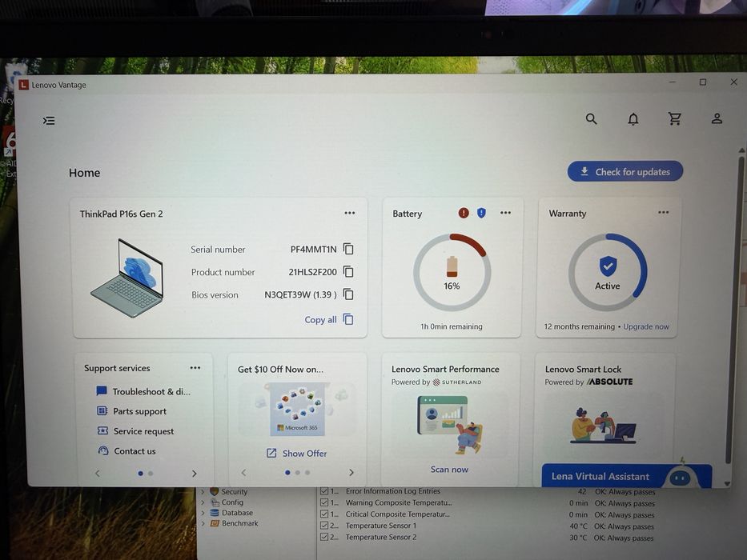Click the Check for updates button
The image size is (747, 560).
625,171
